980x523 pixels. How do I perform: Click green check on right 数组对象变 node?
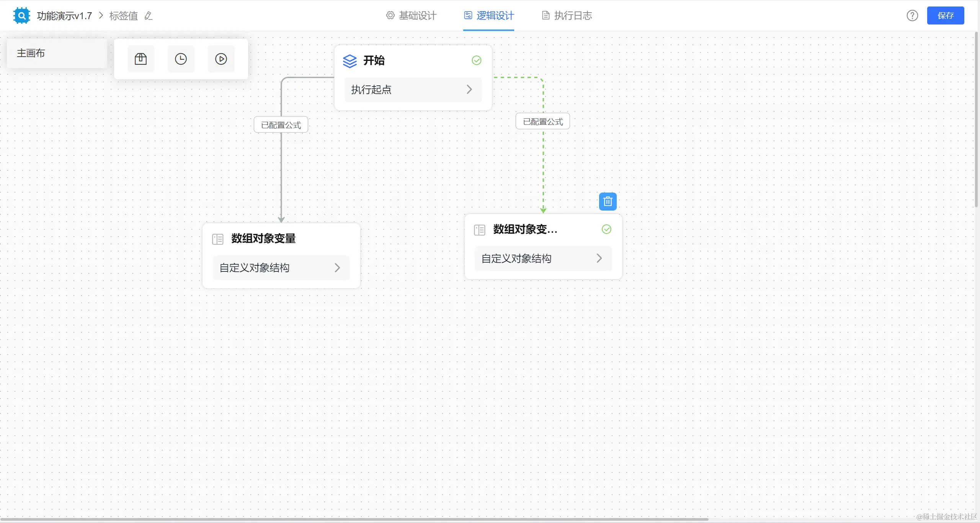[606, 229]
